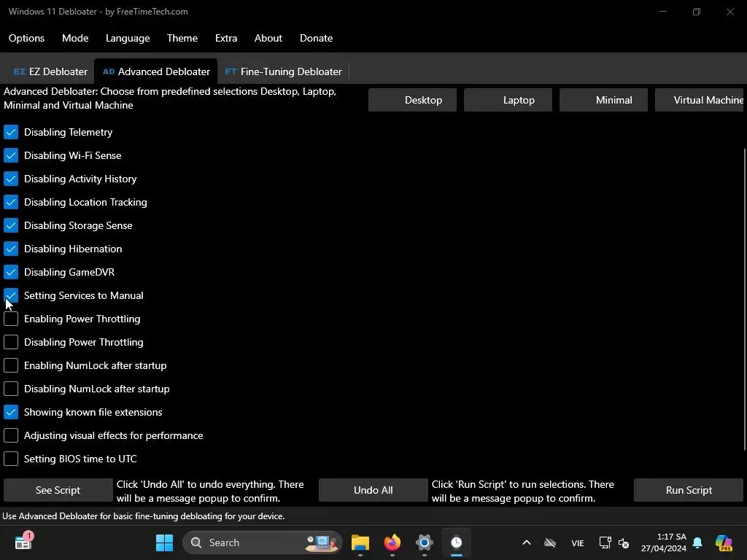Viewport: 747px width, 560px height.
Task: Apply the Desktop preset
Action: (413, 100)
